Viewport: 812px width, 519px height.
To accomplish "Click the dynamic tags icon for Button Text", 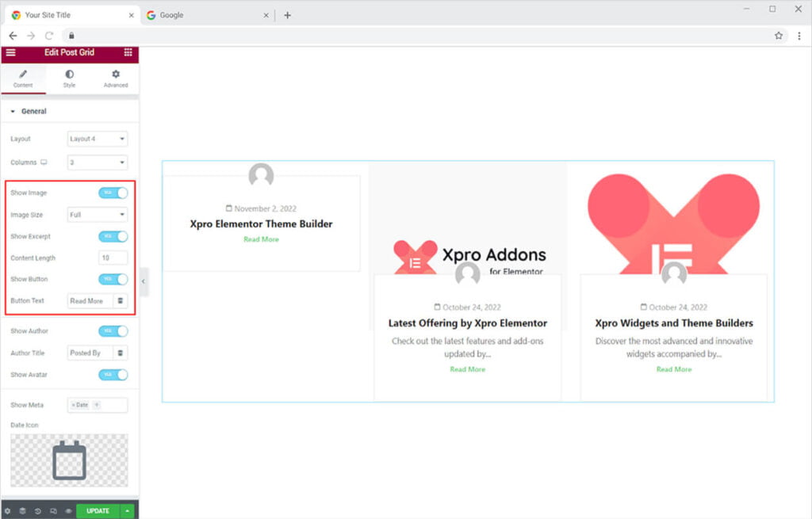I will click(x=121, y=301).
